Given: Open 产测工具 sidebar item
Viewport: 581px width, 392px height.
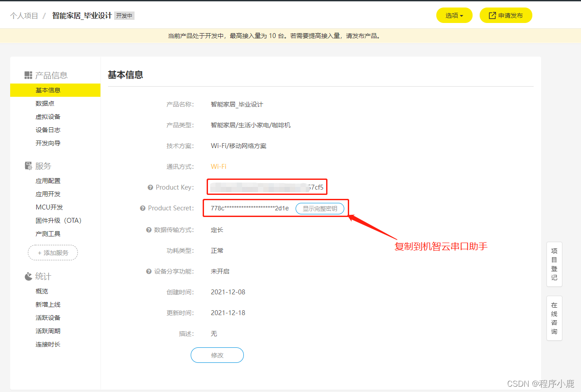Looking at the screenshot, I should (48, 234).
